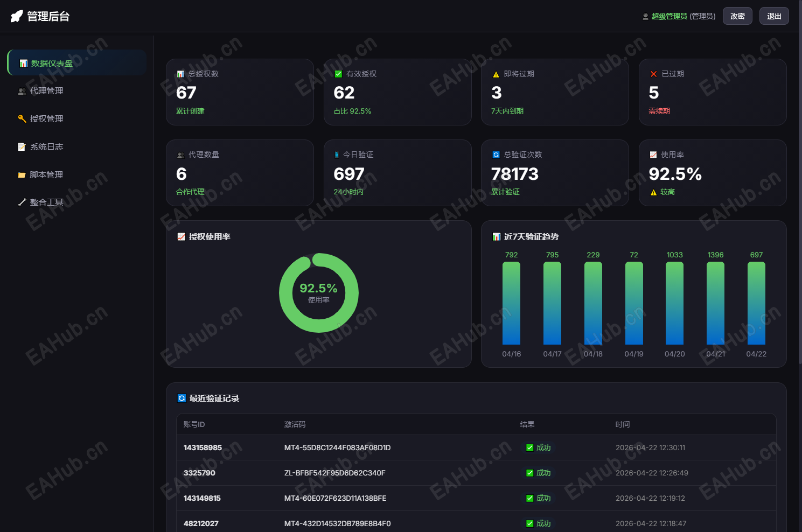Click the refresh icon beside 最近验证记录
The width and height of the screenshot is (802, 532).
[182, 398]
